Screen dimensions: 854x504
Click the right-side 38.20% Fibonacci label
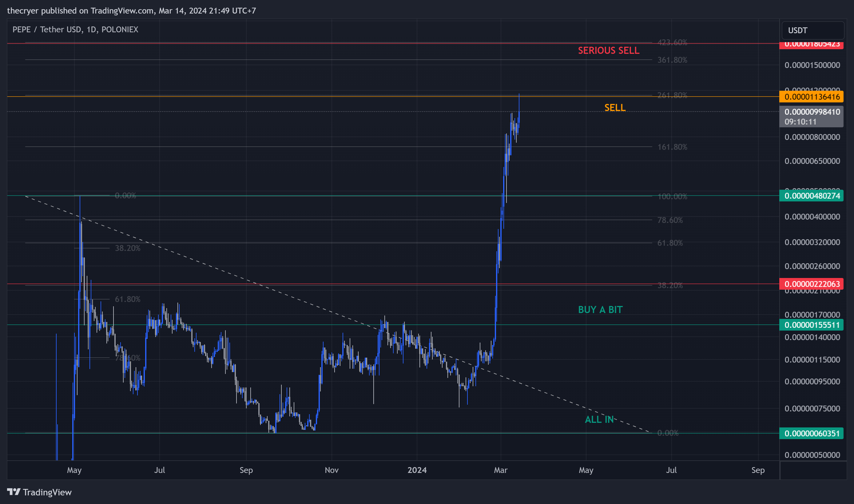pyautogui.click(x=670, y=285)
